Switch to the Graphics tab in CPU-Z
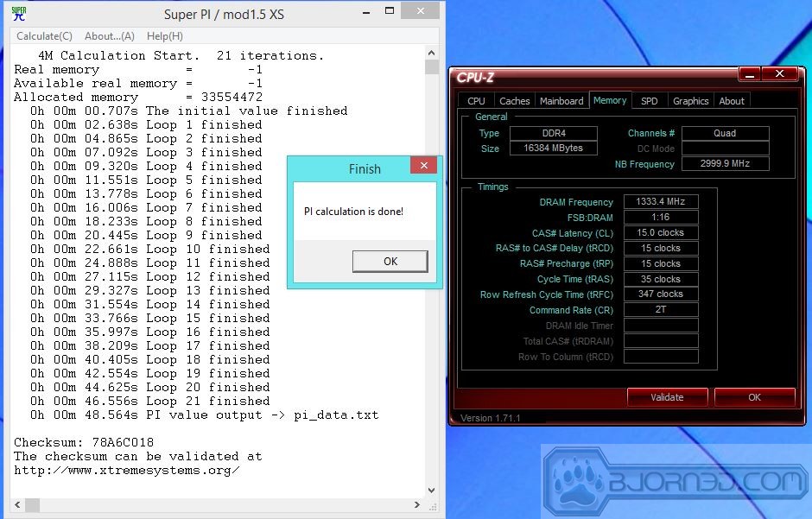Viewport: 812px width, 519px height. (691, 101)
